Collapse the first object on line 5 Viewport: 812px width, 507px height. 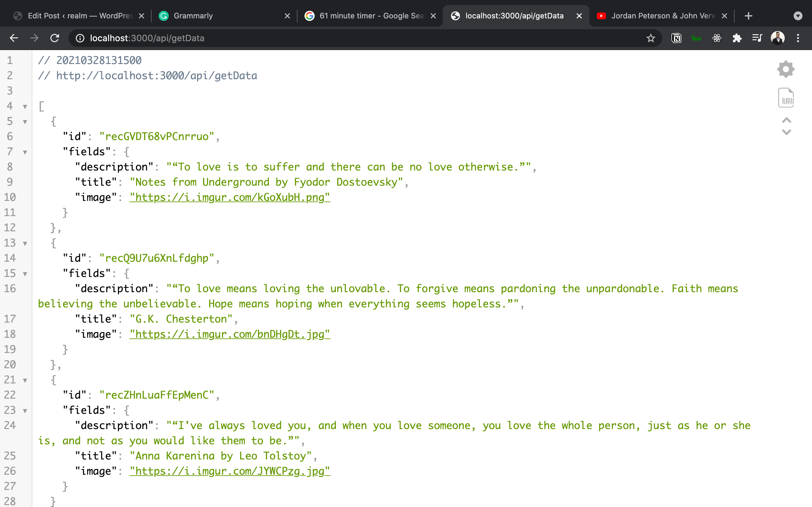point(25,122)
